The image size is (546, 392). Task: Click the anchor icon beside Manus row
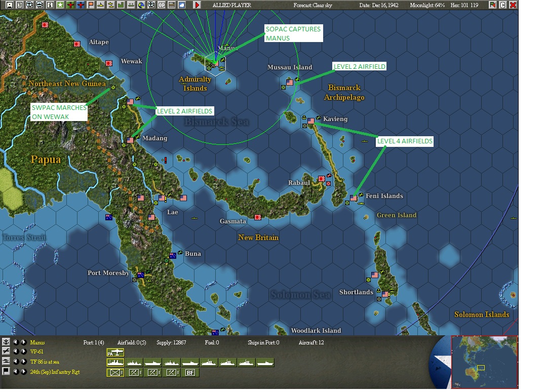(x=6, y=342)
